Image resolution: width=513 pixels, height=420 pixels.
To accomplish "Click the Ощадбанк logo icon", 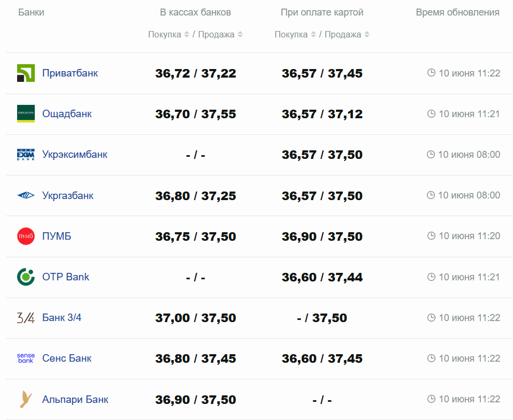I will coord(26,114).
